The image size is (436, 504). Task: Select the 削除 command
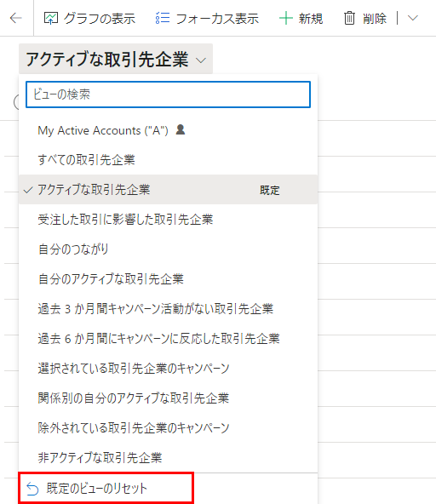pos(365,19)
